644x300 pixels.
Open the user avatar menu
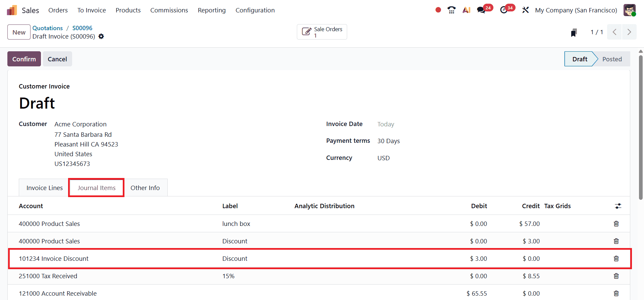tap(630, 10)
